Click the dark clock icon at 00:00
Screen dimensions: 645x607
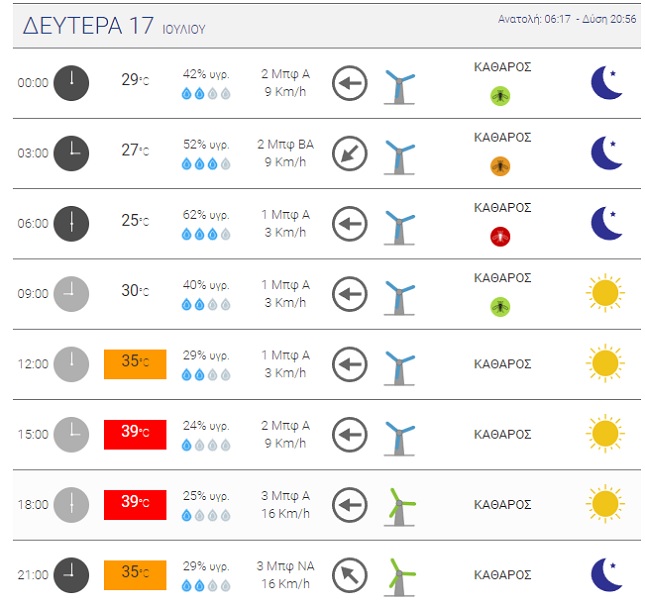[x=71, y=83]
